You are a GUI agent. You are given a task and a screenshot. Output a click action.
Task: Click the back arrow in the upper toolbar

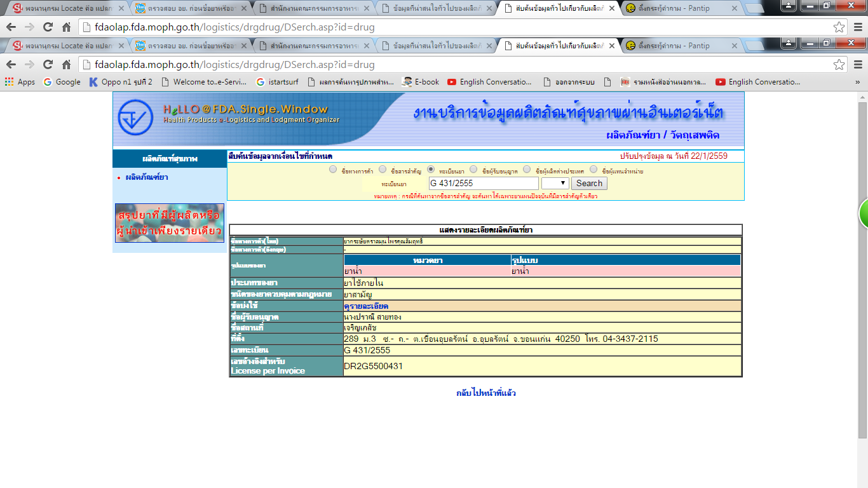pyautogui.click(x=11, y=27)
